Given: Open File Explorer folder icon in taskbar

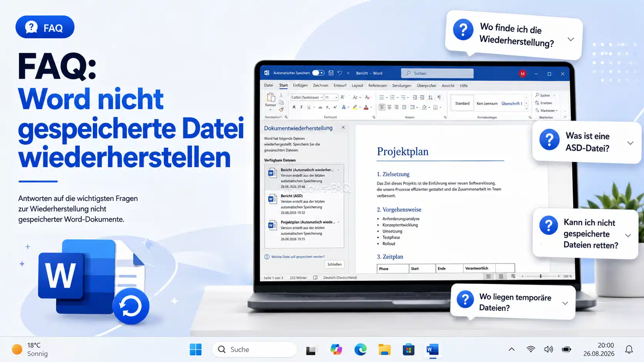Looking at the screenshot, I should click(x=384, y=350).
